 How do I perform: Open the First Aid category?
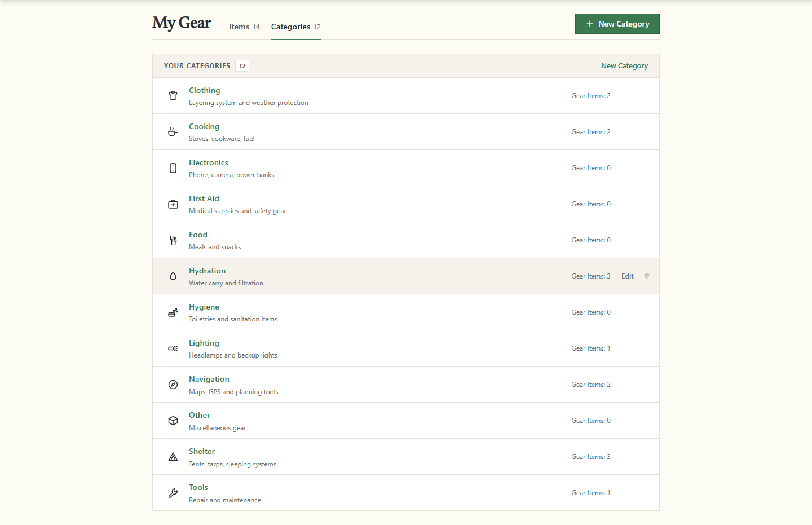click(204, 198)
